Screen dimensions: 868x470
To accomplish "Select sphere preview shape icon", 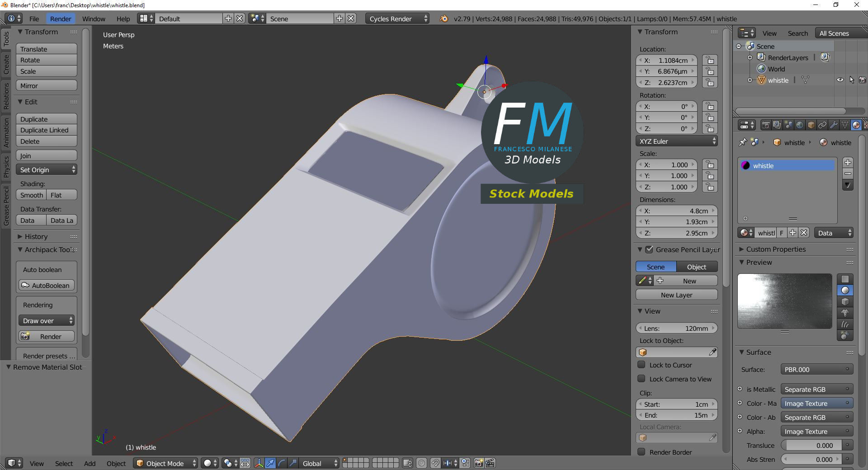I will click(845, 291).
